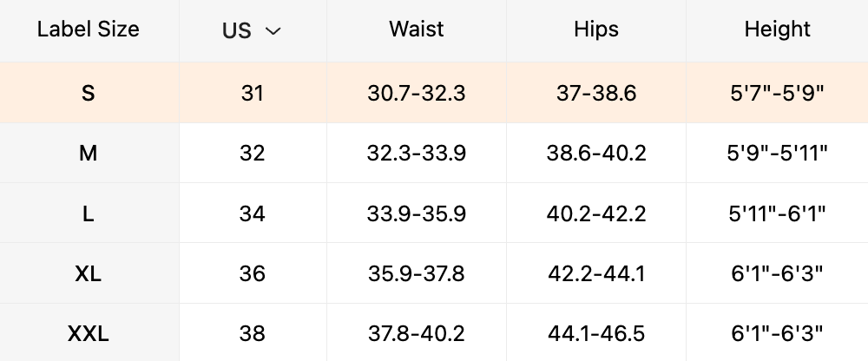Select the S label size row

click(89, 93)
